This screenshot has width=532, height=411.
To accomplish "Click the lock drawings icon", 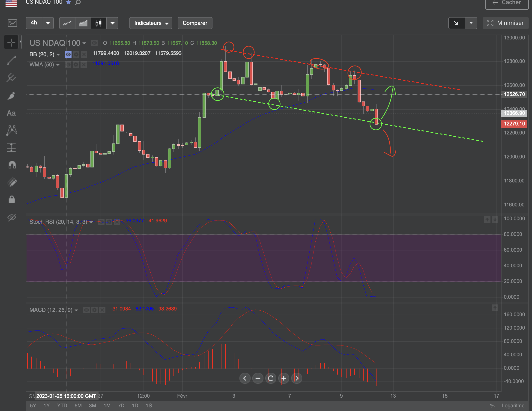I will tap(12, 200).
